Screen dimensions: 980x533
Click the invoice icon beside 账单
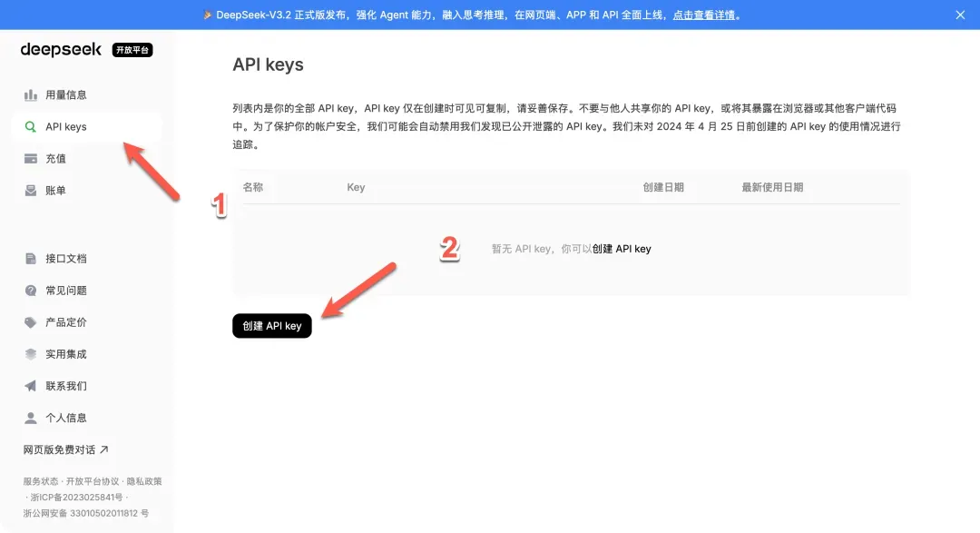tap(30, 191)
